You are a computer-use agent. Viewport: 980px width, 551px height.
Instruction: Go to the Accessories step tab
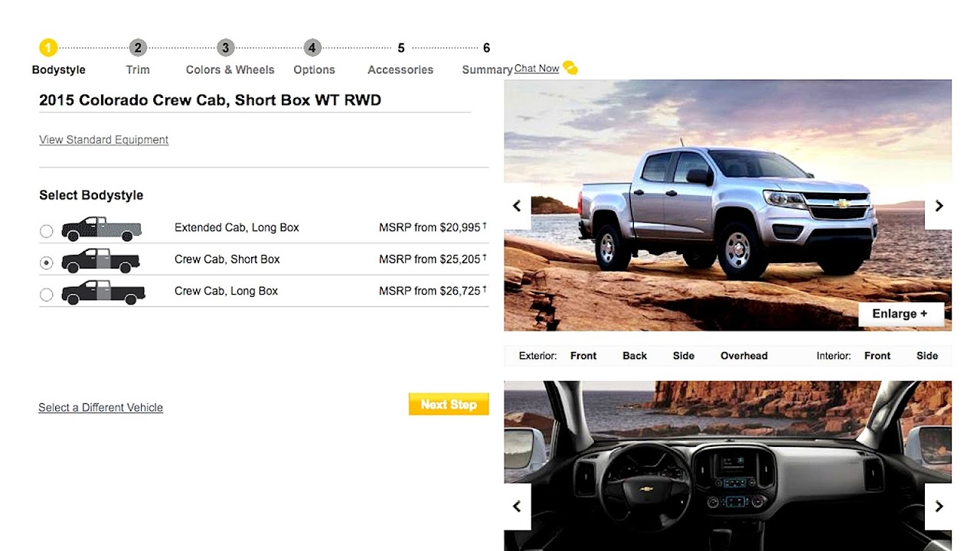400,70
